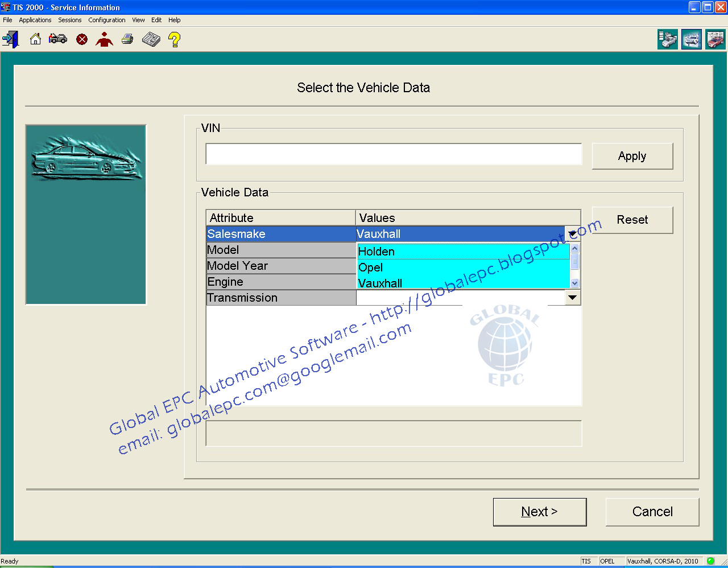Open the keyboard icon in toolbar
The image size is (728, 568).
151,39
